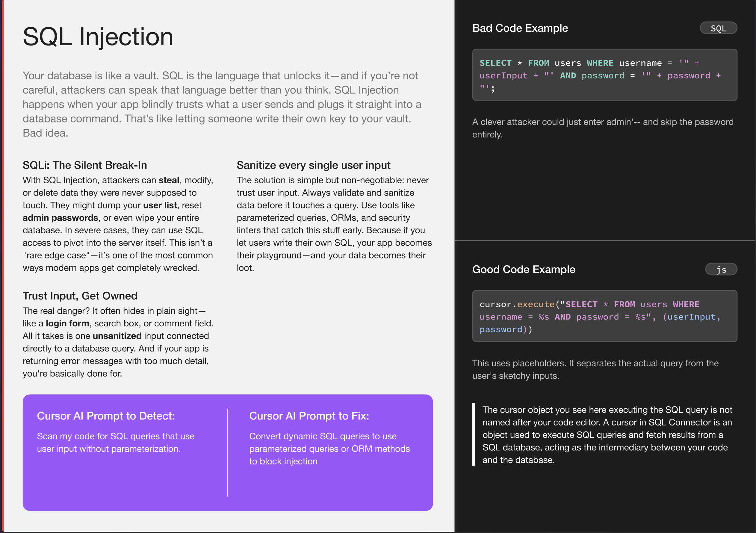The image size is (756, 533).
Task: Select the Good Code Example heading
Action: (x=524, y=269)
